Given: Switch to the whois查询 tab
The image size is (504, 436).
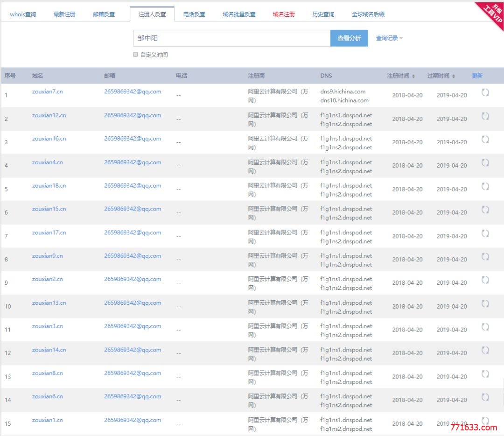Looking at the screenshot, I should 23,14.
